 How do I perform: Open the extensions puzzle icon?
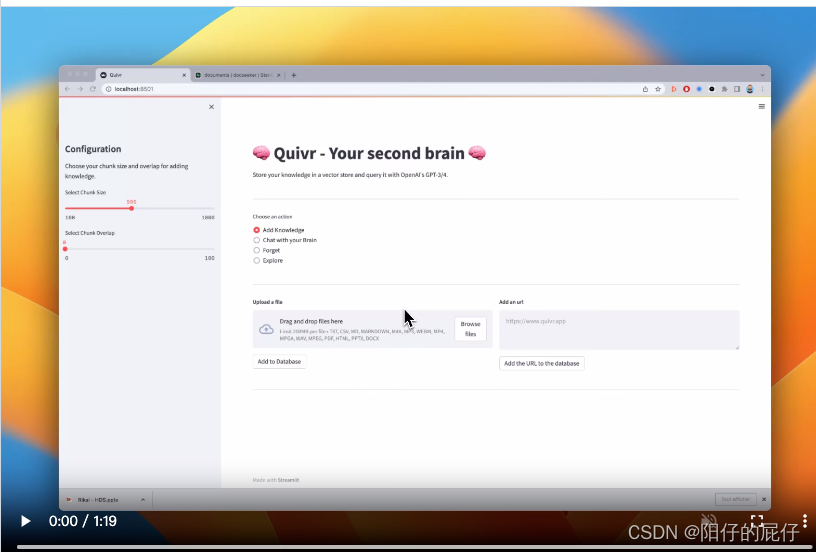[724, 89]
